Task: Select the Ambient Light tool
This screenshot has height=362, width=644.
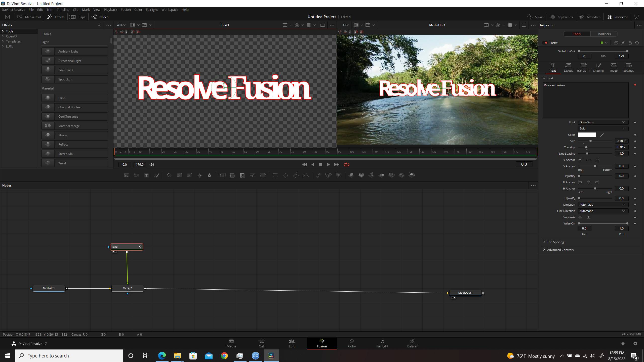Action: [75, 51]
